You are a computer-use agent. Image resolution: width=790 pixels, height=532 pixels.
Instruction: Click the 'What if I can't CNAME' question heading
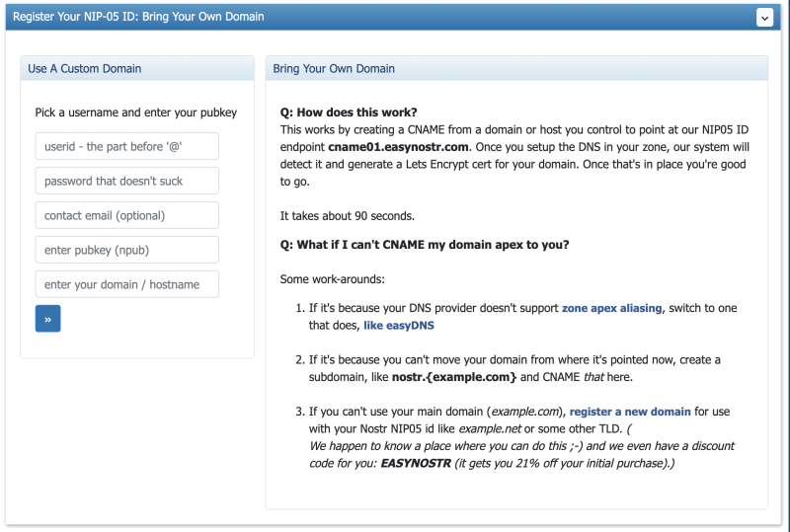[425, 245]
